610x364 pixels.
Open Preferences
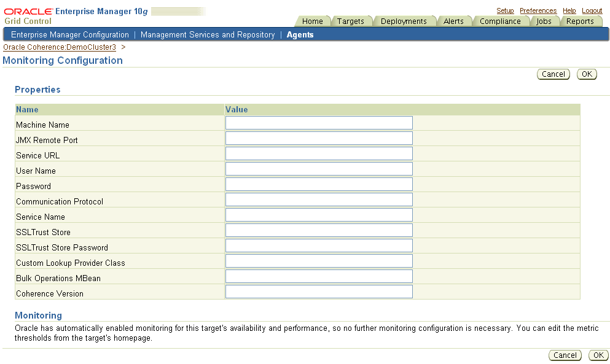tap(538, 10)
